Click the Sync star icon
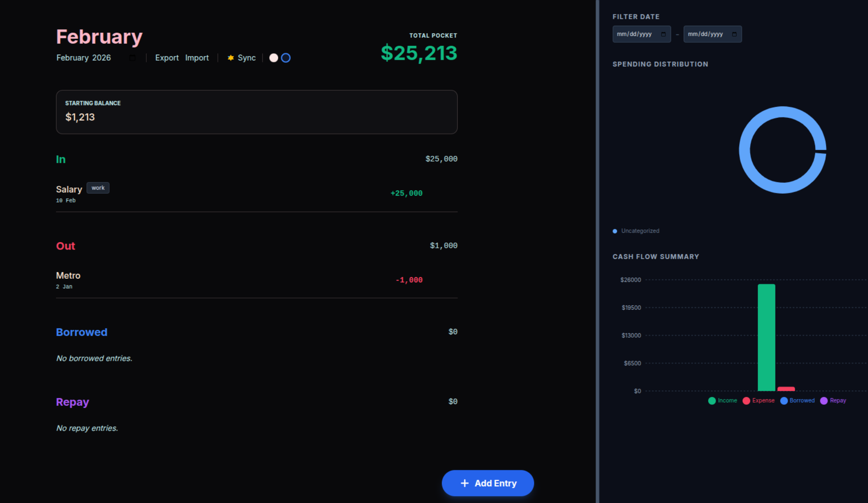 (x=231, y=58)
